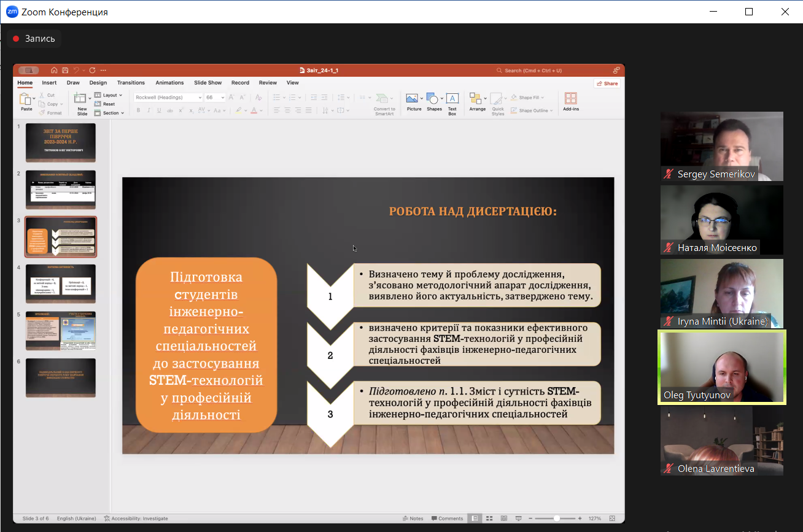
Task: Select slide 4 thumbnail
Action: coord(61,283)
